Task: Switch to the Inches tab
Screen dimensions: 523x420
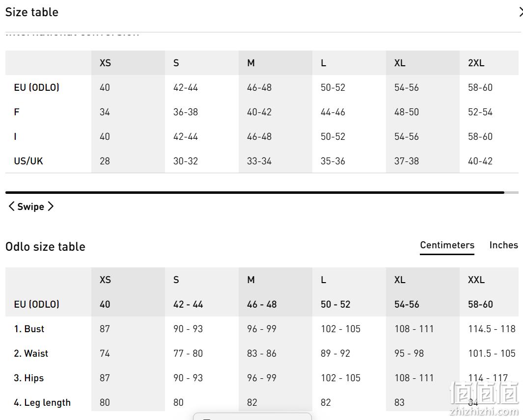Action: coord(503,245)
